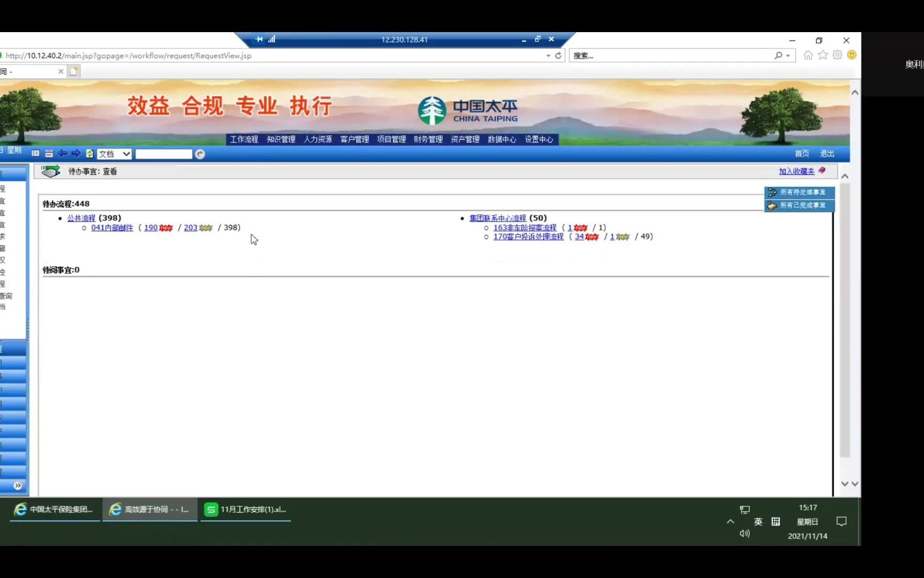Click the outer page scrollbar up arrow
924x578 pixels.
pos(855,93)
